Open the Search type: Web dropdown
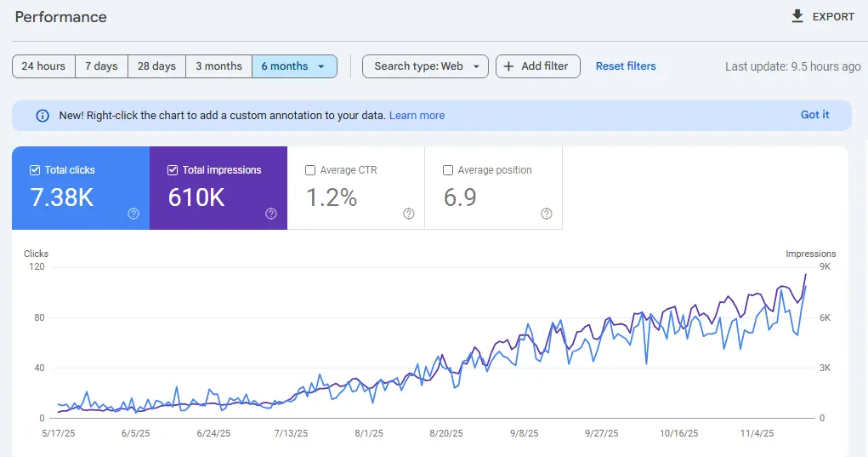 pyautogui.click(x=425, y=66)
